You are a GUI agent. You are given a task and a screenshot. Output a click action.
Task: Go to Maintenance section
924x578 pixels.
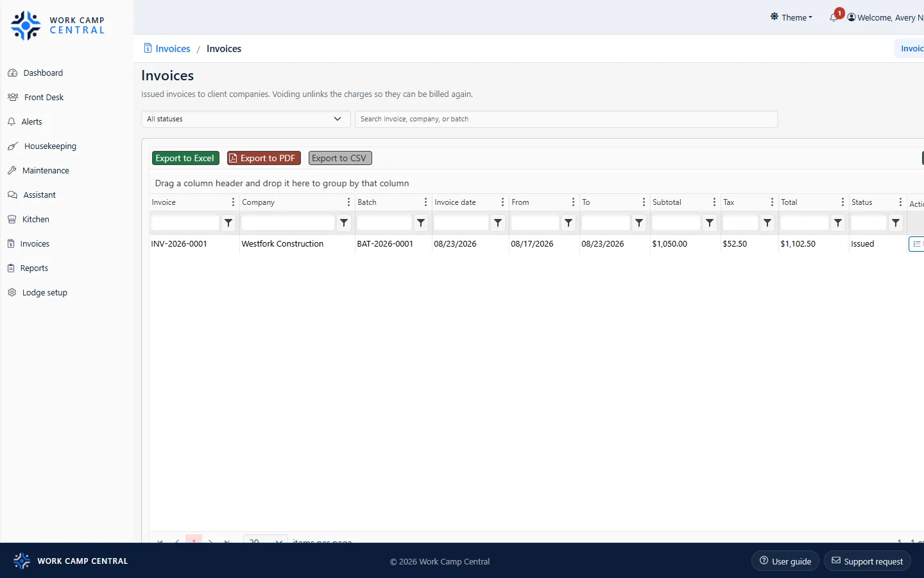point(38,171)
